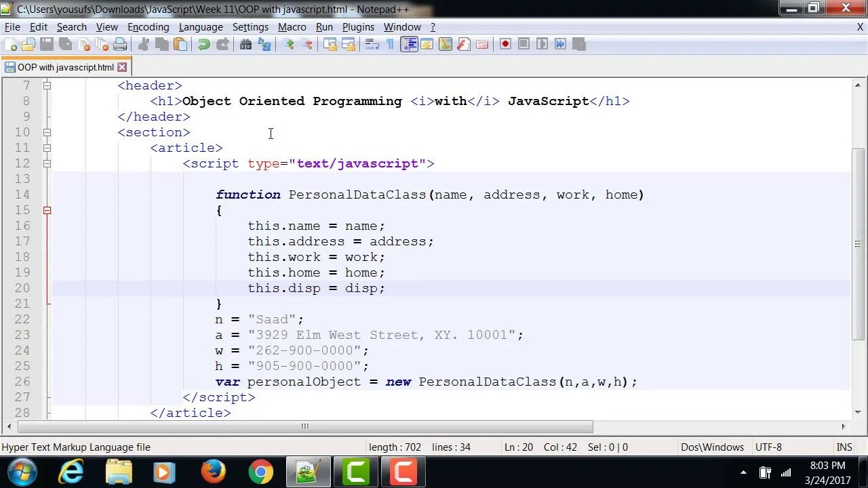Toggle synchronized horizontal scrolling
868x488 pixels.
(349, 45)
